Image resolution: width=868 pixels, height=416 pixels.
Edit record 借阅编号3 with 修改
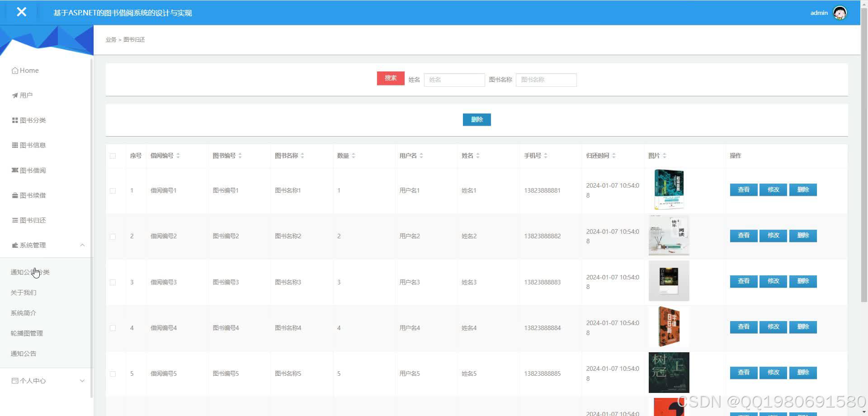tap(774, 281)
